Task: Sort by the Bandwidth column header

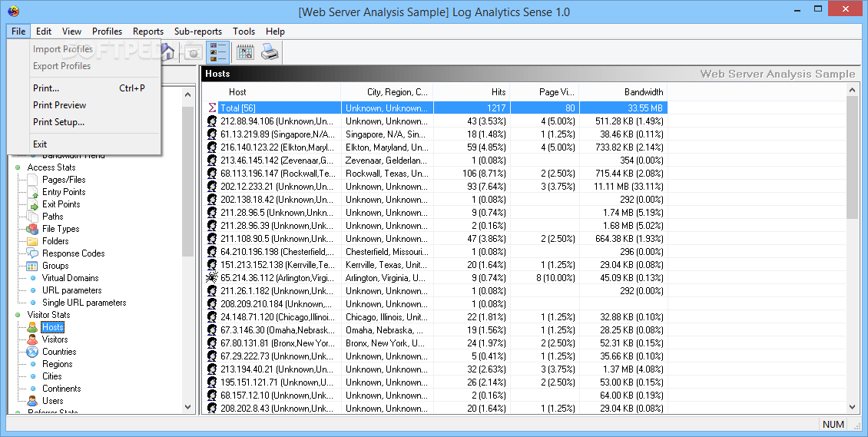Action: pos(623,92)
